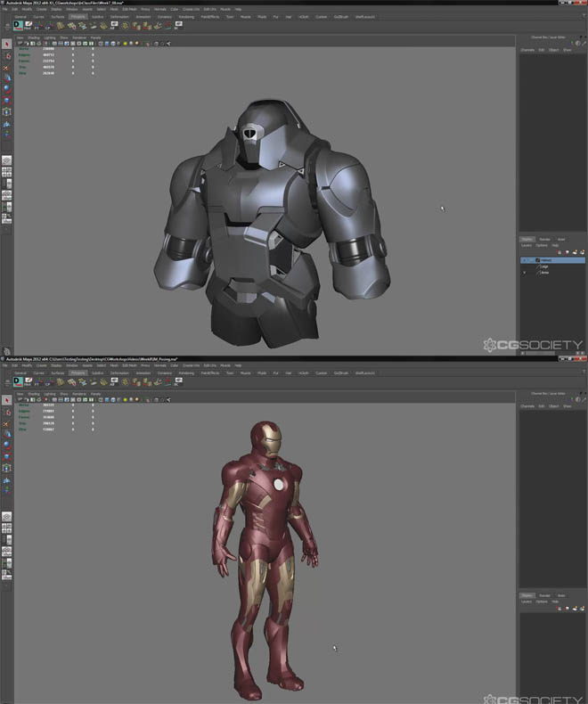Toggle visibility V box of Arms layer
The image size is (588, 704).
524,273
